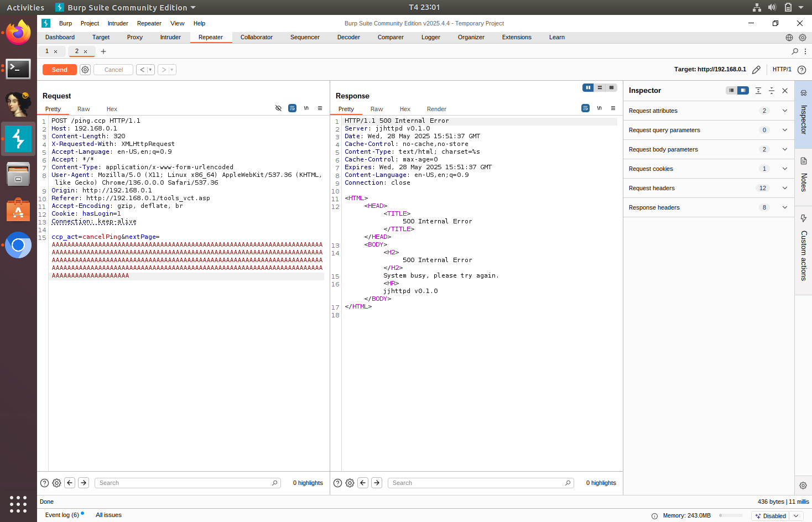The image size is (812, 522).
Task: Open the help icon beside HTTP/1
Action: 801,70
